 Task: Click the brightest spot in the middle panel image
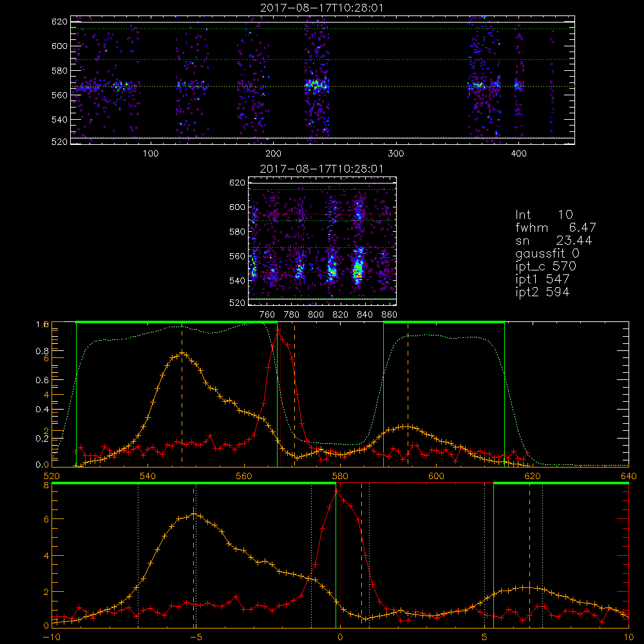[x=358, y=270]
